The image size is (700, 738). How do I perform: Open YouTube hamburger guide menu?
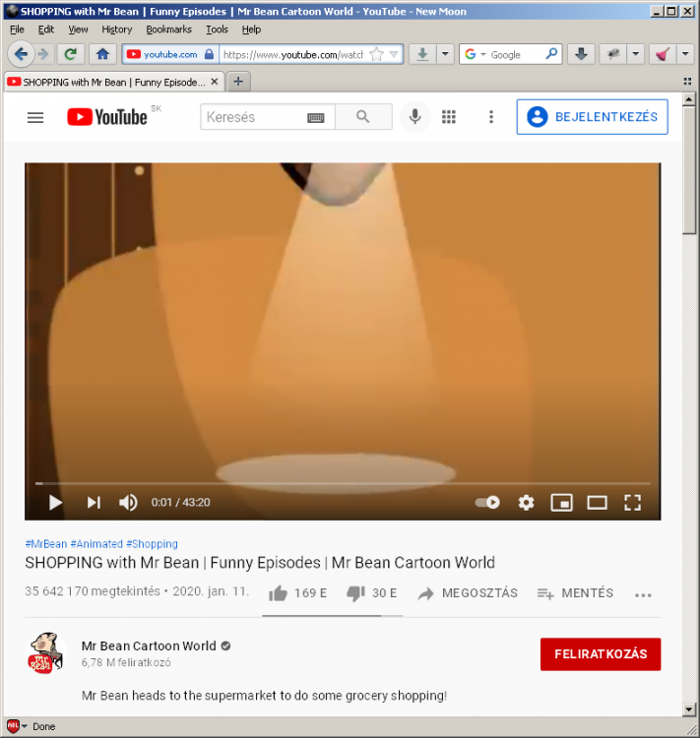(35, 117)
